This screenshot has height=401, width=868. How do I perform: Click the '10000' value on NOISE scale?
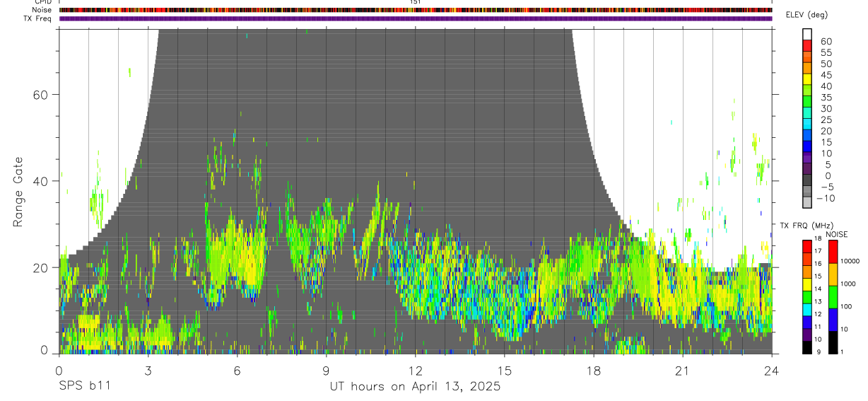(850, 261)
